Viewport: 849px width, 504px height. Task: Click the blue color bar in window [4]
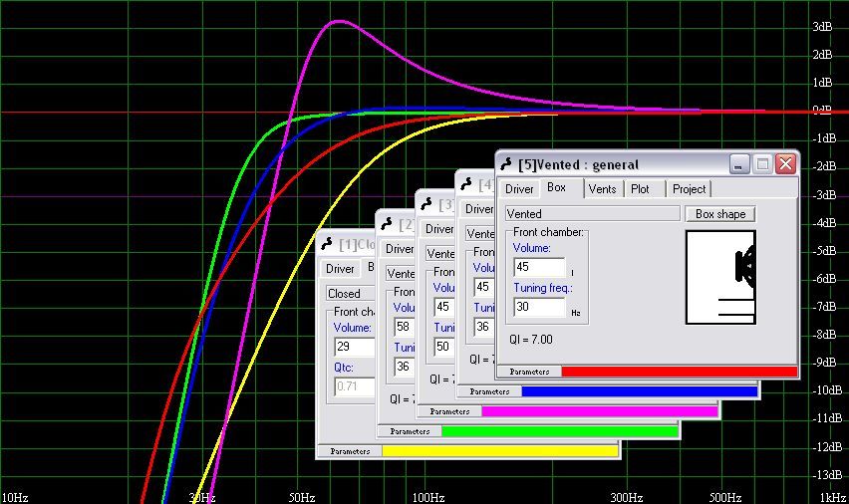tap(640, 391)
